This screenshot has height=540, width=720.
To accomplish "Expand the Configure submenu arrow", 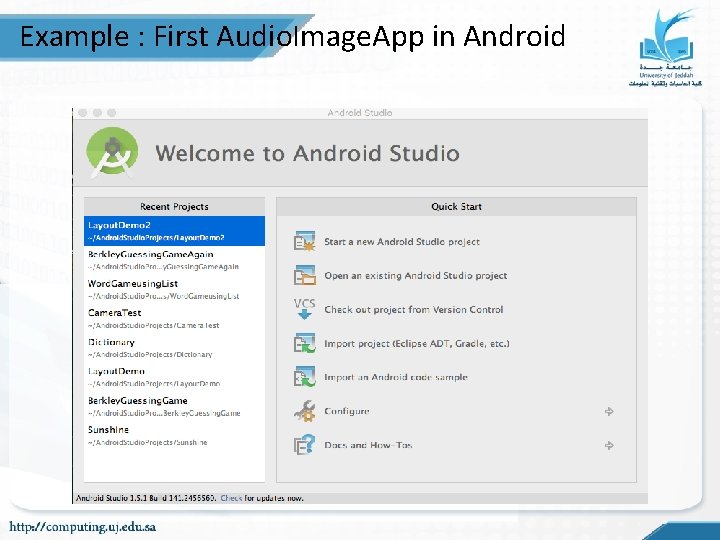I will [609, 411].
